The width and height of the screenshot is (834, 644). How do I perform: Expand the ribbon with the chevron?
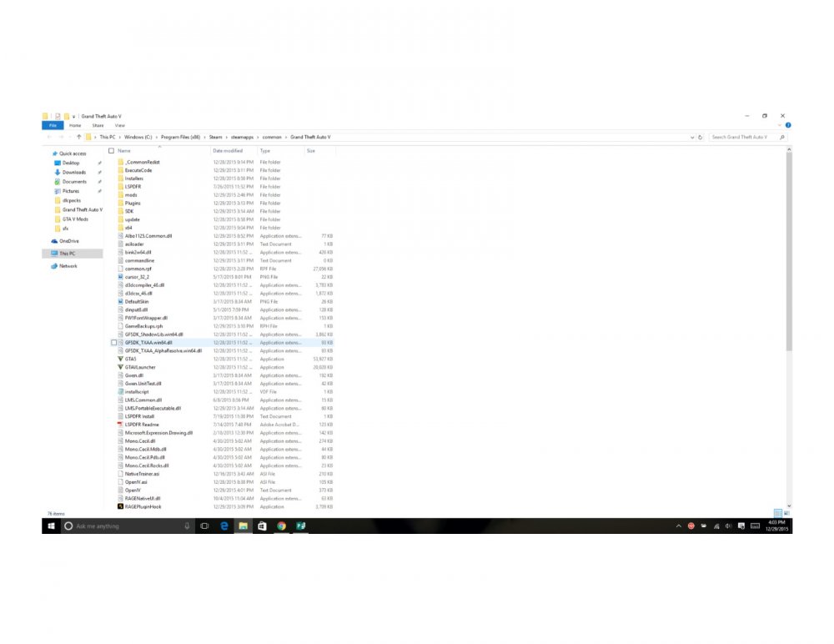pyautogui.click(x=779, y=126)
